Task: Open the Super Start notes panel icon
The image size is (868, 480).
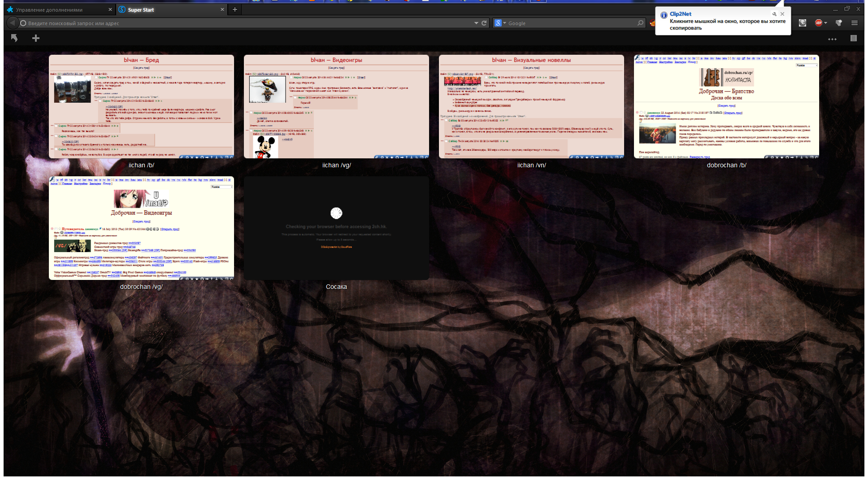Action: 854,38
